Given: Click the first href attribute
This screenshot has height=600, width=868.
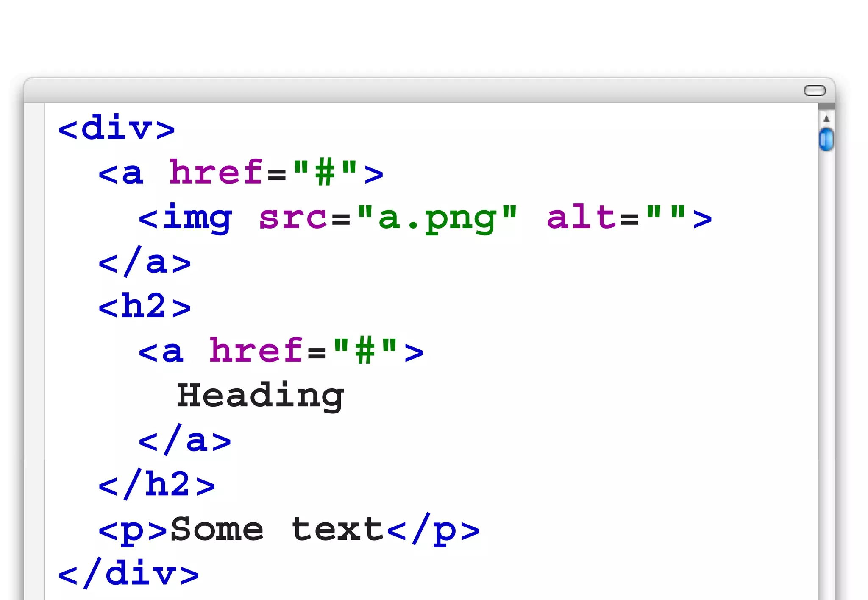Looking at the screenshot, I should coord(216,173).
